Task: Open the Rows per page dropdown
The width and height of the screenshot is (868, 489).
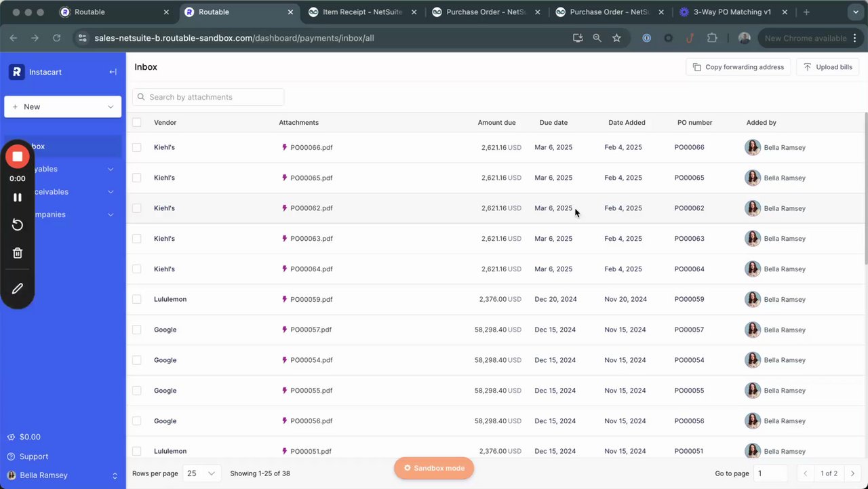Action: coord(202,473)
